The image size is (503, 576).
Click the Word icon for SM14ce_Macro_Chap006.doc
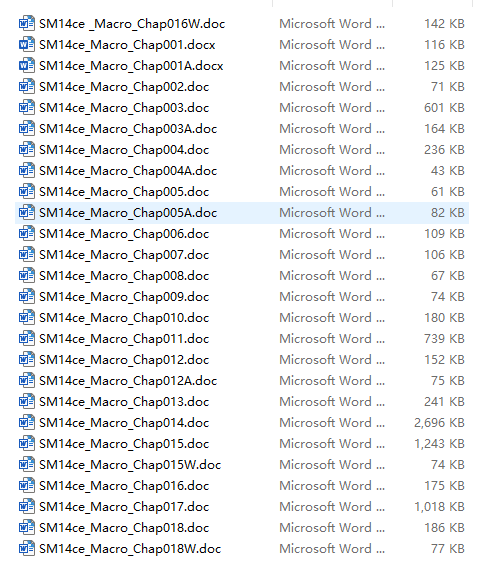tap(27, 233)
